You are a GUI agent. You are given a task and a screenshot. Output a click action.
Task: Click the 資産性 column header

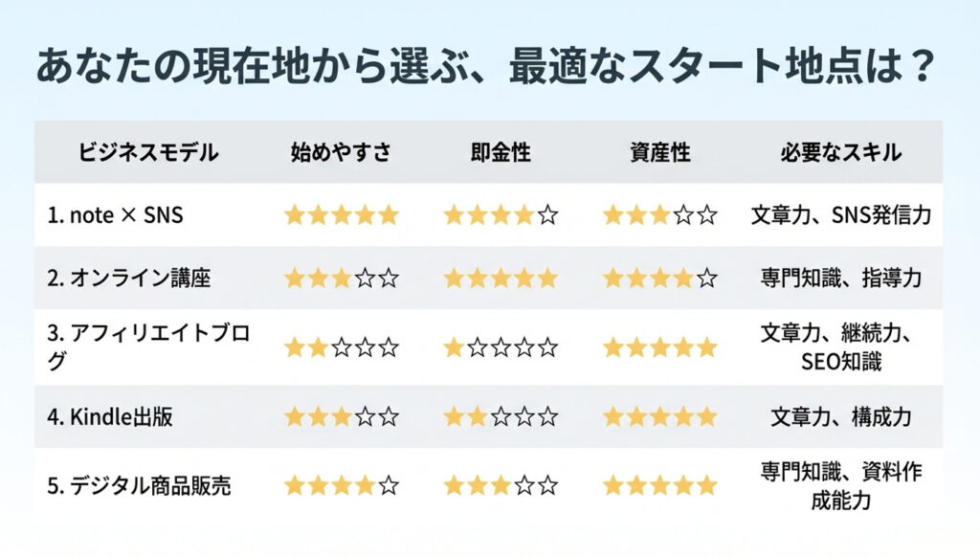coord(659,152)
